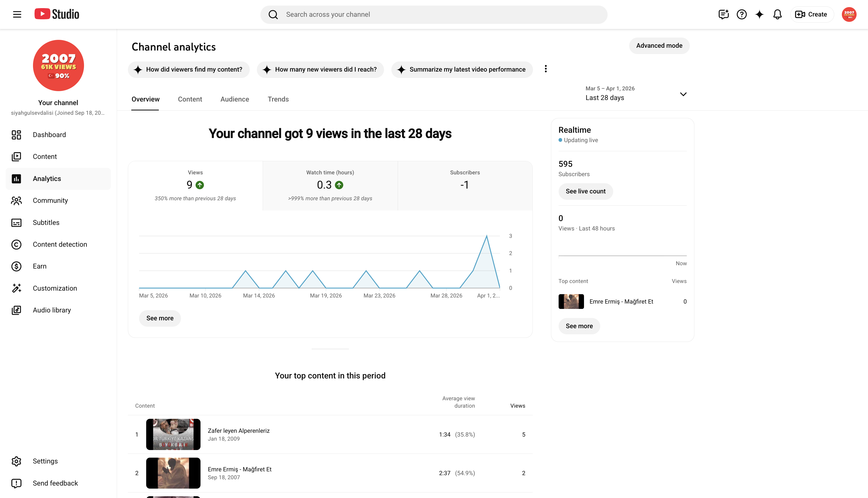Focus the Search across your channel field
The image size is (868, 498).
click(x=434, y=14)
